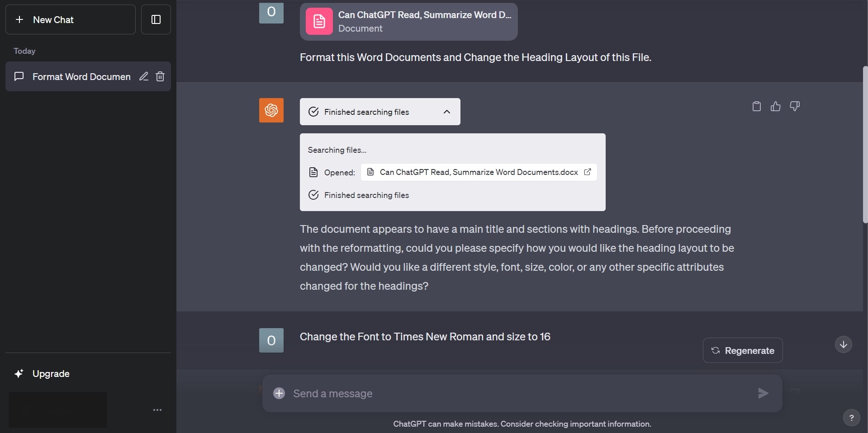Send the message using the send arrow
Screen dimensions: 868x433
763,393
